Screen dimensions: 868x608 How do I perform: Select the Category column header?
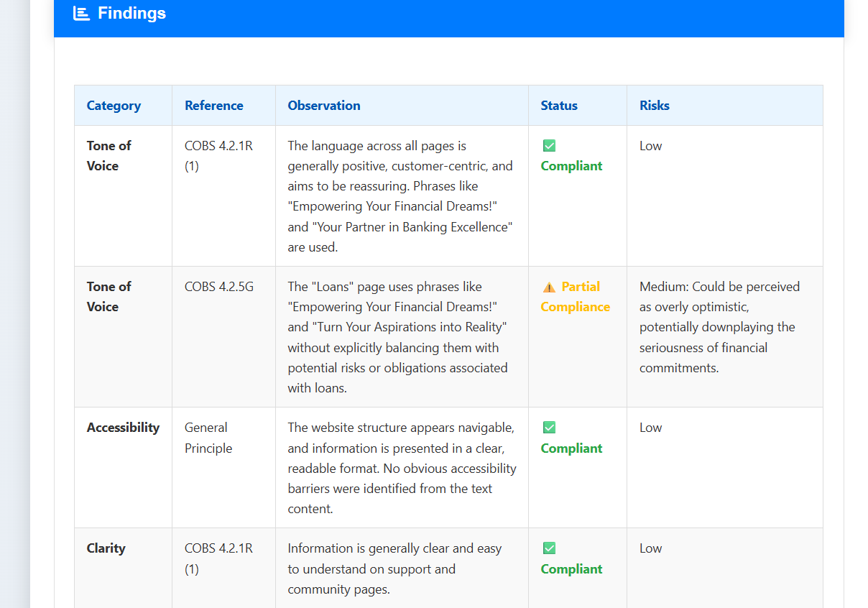click(x=114, y=106)
